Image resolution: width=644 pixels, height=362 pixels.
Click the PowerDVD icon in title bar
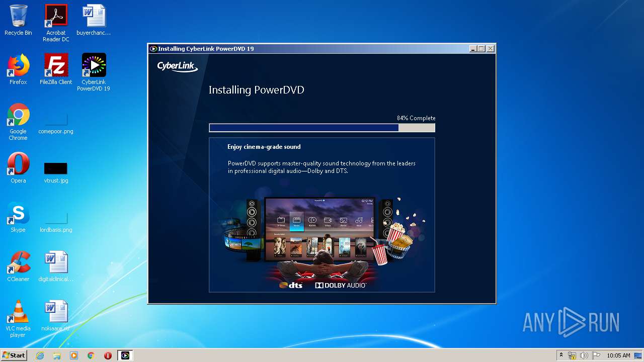(153, 49)
